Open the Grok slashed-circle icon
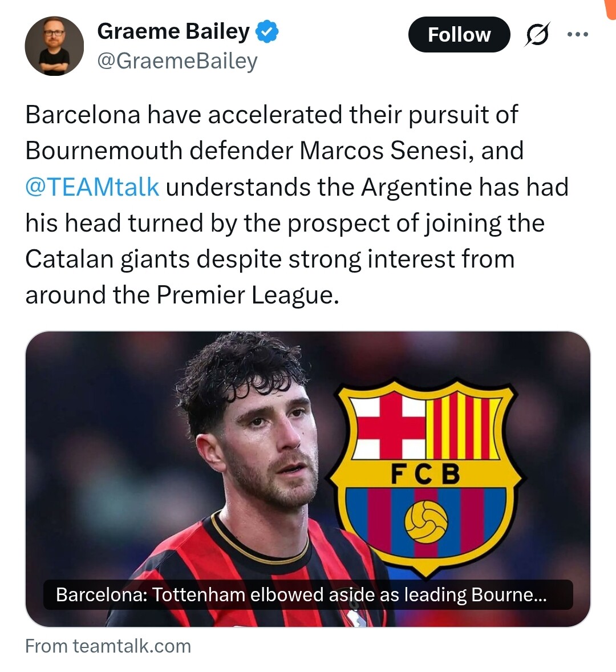 point(537,35)
